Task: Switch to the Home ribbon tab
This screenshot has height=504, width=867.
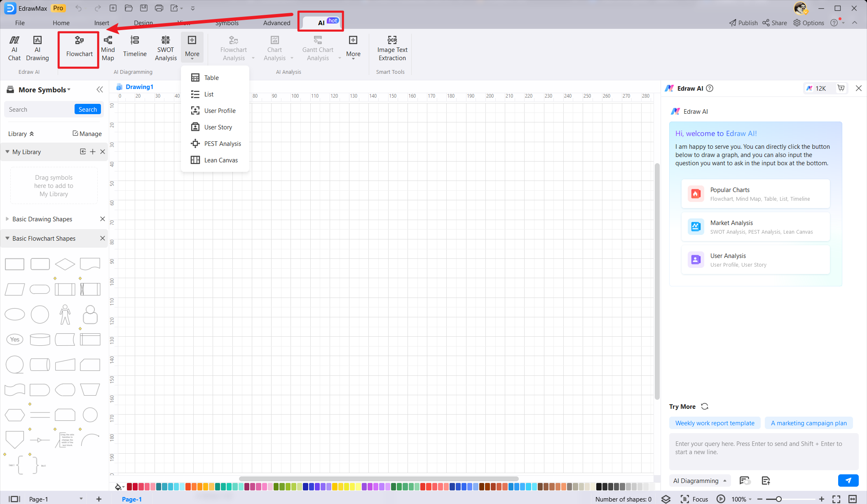Action: point(61,23)
